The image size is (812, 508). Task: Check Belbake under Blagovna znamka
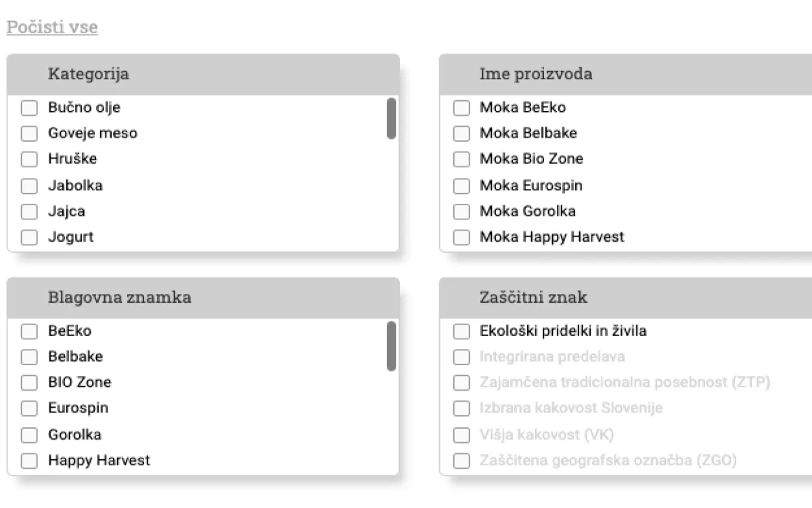(29, 357)
